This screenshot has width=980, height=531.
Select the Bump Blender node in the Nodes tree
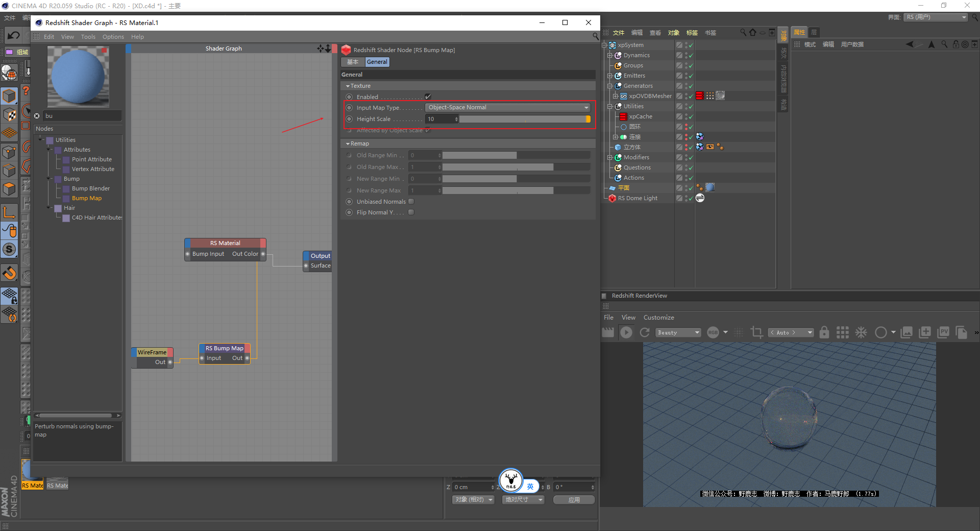click(90, 188)
